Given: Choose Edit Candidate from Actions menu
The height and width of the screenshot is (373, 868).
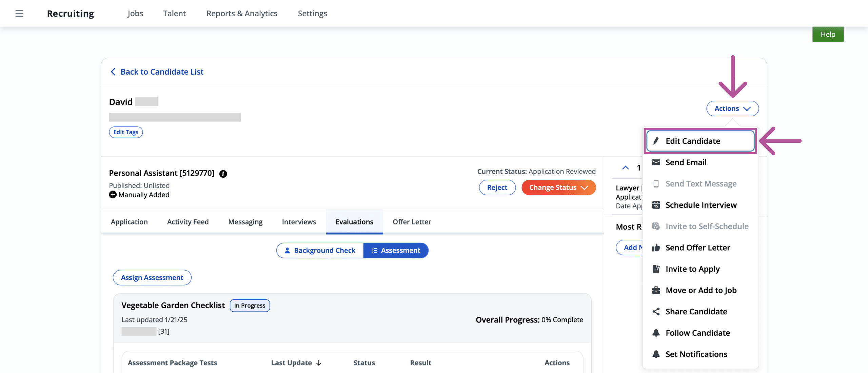Looking at the screenshot, I should tap(701, 141).
